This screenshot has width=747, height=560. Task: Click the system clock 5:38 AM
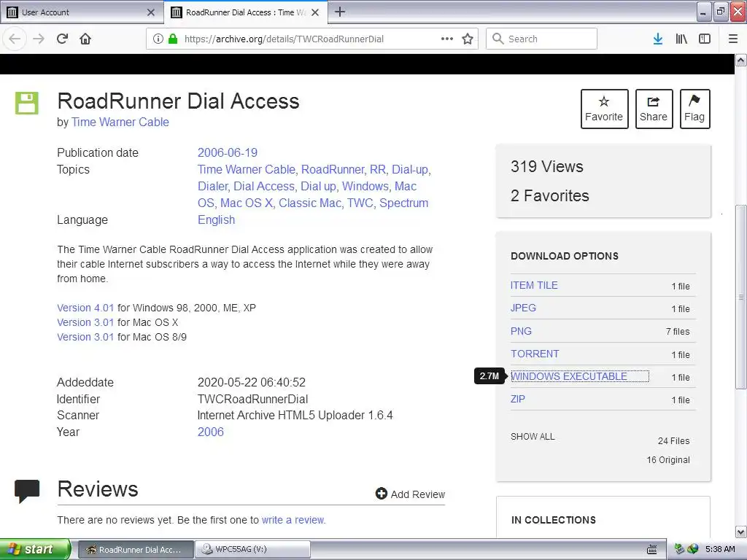(720, 550)
